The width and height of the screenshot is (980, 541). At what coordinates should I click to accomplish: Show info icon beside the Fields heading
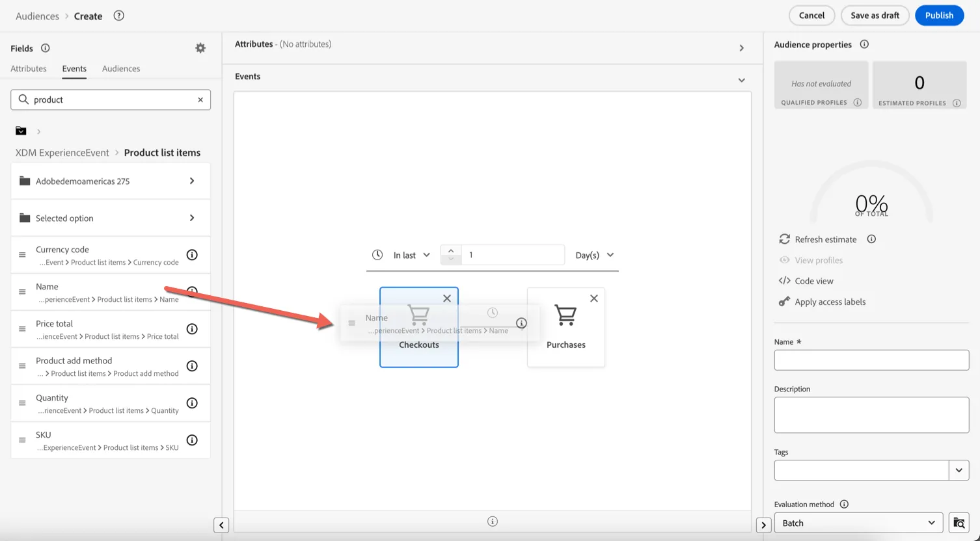(46, 48)
